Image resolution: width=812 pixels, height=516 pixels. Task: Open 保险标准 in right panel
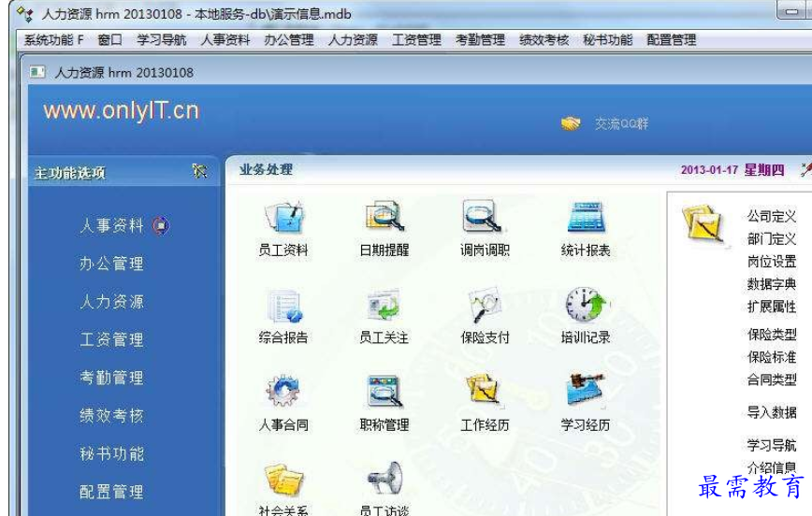(771, 357)
